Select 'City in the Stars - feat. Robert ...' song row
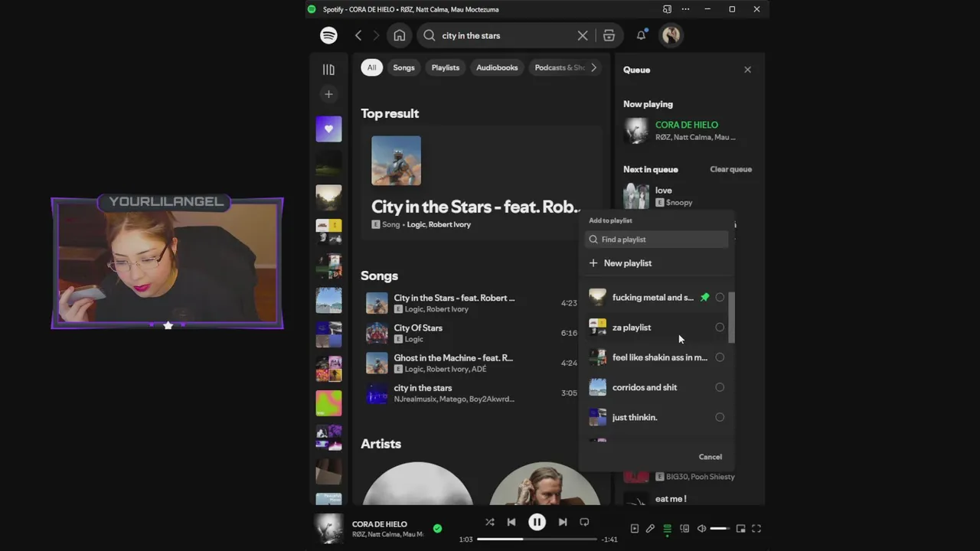980x551 pixels. click(472, 303)
